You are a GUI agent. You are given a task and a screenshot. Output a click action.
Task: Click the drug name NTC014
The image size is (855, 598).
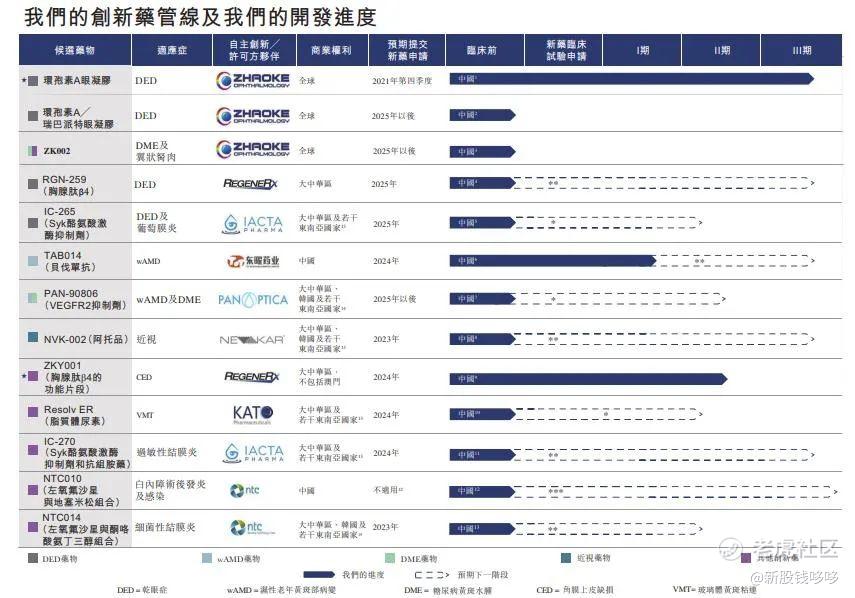coord(62,517)
